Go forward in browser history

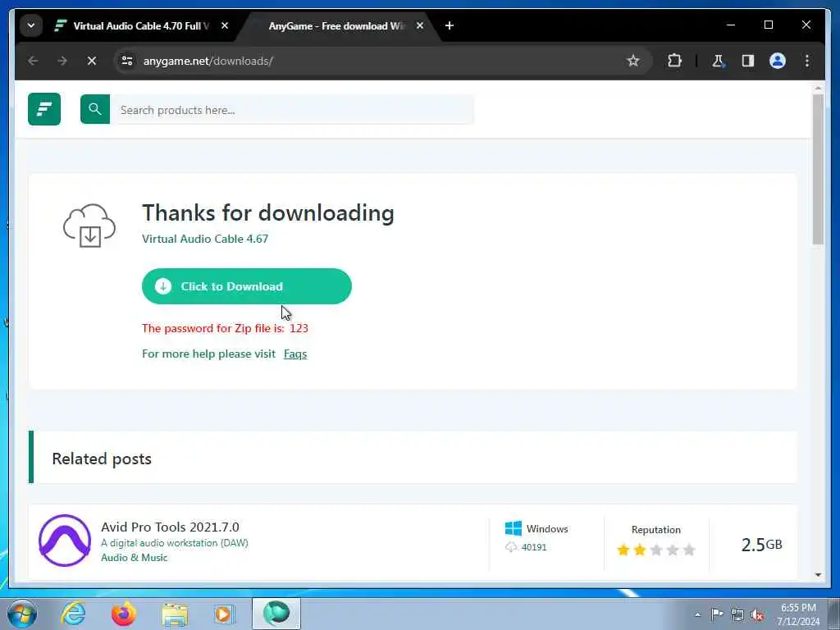(62, 61)
